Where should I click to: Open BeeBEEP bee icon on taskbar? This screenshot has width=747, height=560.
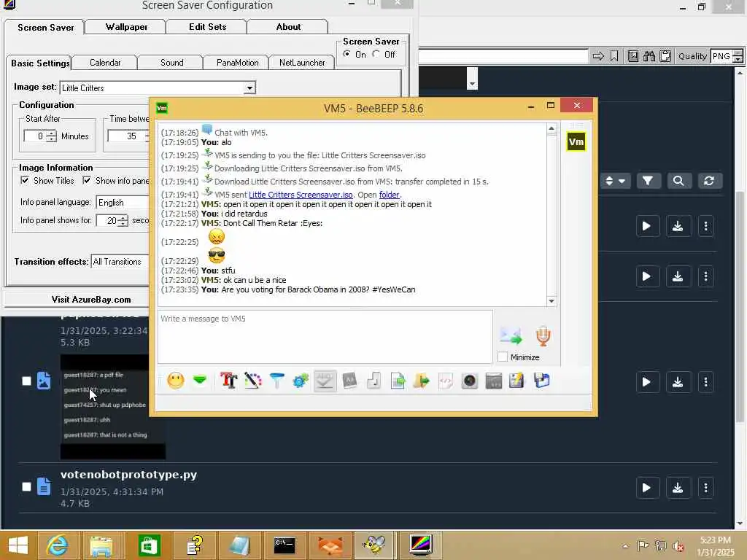(x=373, y=545)
